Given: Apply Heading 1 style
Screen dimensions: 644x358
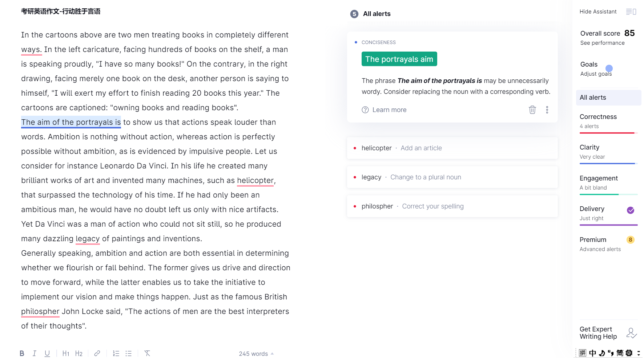Looking at the screenshot, I should (66, 353).
